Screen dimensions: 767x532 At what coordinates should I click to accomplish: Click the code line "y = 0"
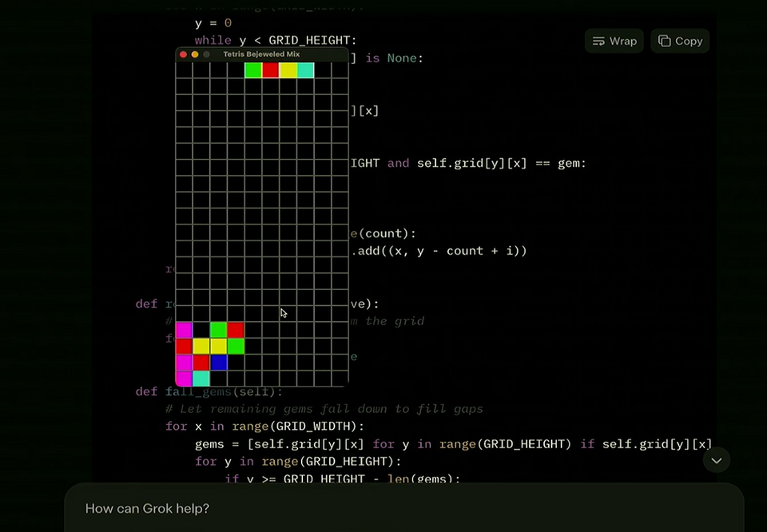(x=213, y=23)
